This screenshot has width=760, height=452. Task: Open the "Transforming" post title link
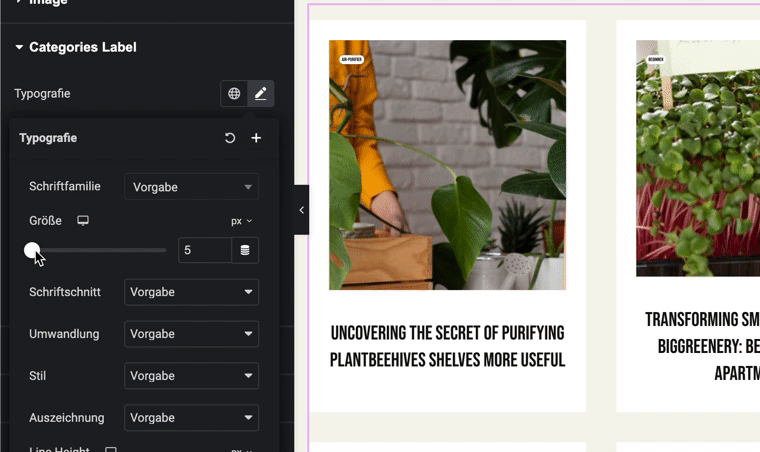point(703,346)
